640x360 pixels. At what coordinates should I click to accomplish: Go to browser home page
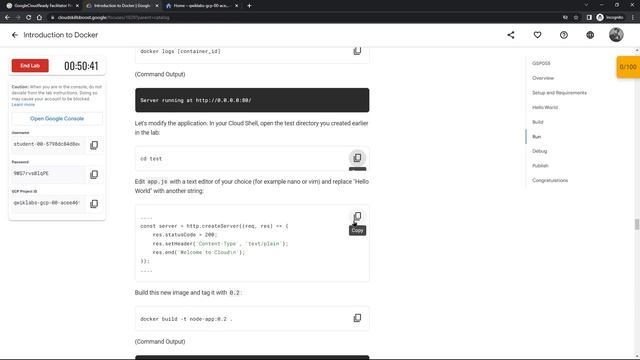[x=39, y=18]
